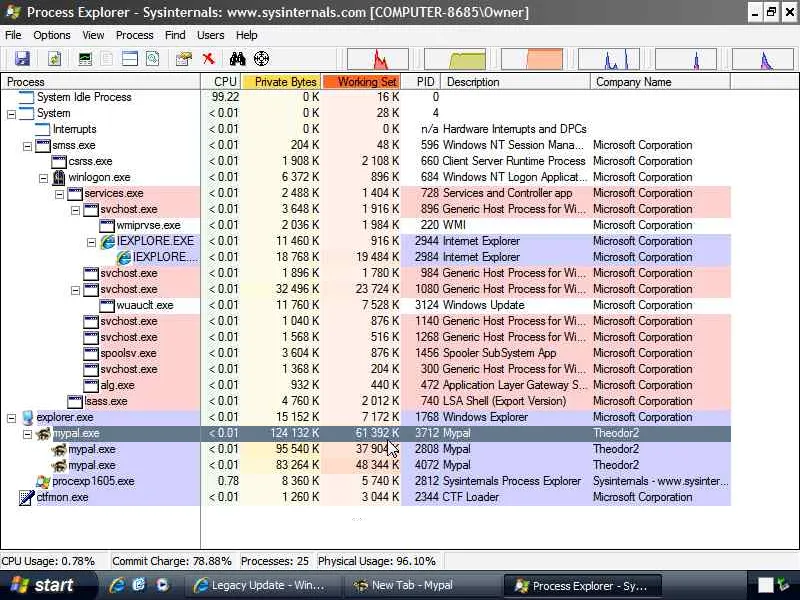
Task: Select the procexp1605.exe process
Action: click(366, 481)
